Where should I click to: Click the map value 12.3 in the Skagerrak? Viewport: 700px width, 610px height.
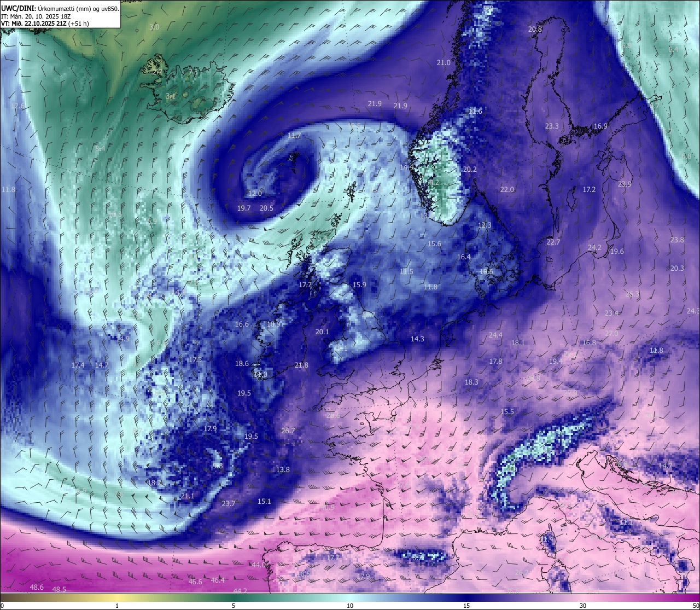tap(485, 225)
